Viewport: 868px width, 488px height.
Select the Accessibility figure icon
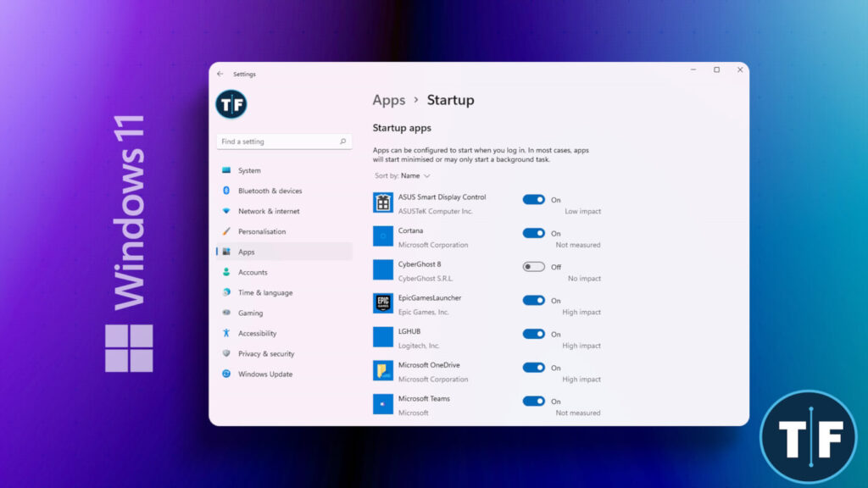pyautogui.click(x=226, y=333)
